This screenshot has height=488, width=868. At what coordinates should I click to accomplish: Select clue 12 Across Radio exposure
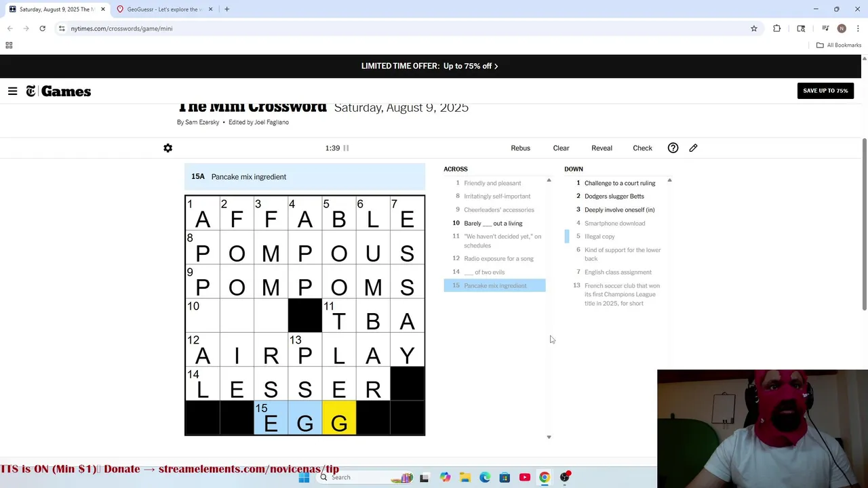tap(494, 258)
